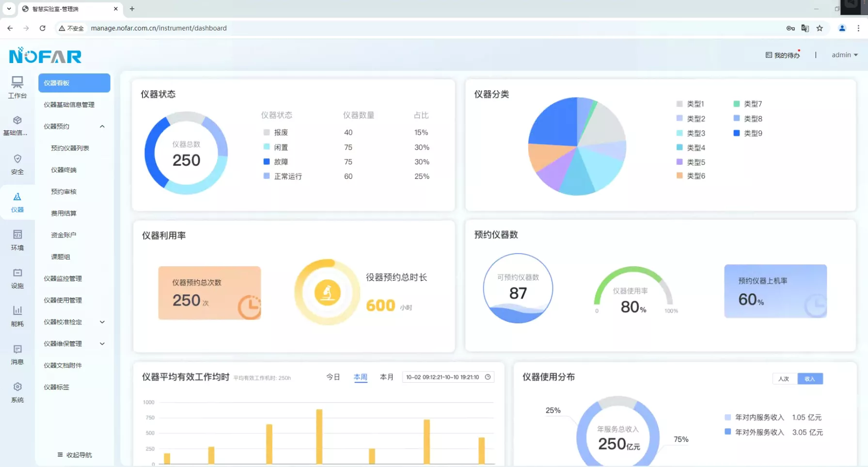The image size is (868, 467).
Task: Open the 系统 gear sidebar icon
Action: click(17, 386)
